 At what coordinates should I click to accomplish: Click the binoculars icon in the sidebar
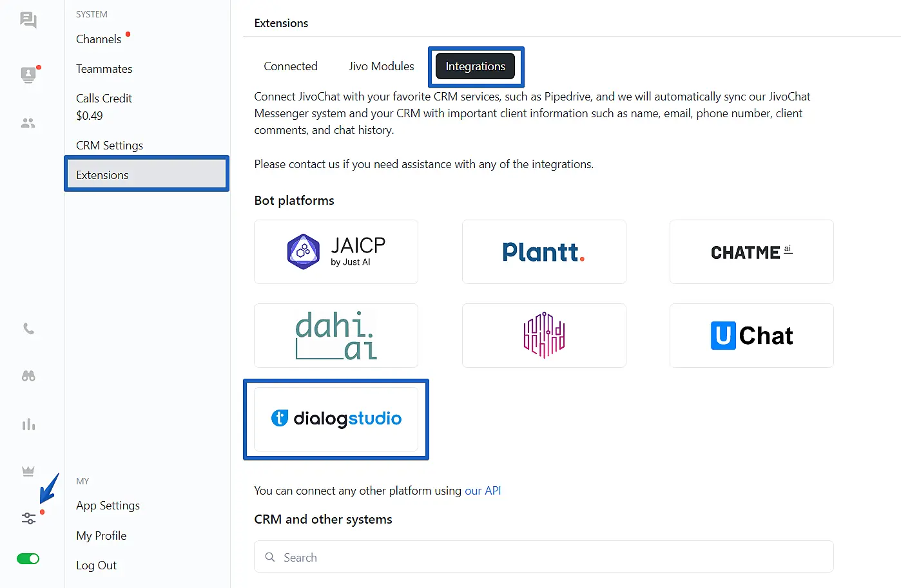point(28,376)
